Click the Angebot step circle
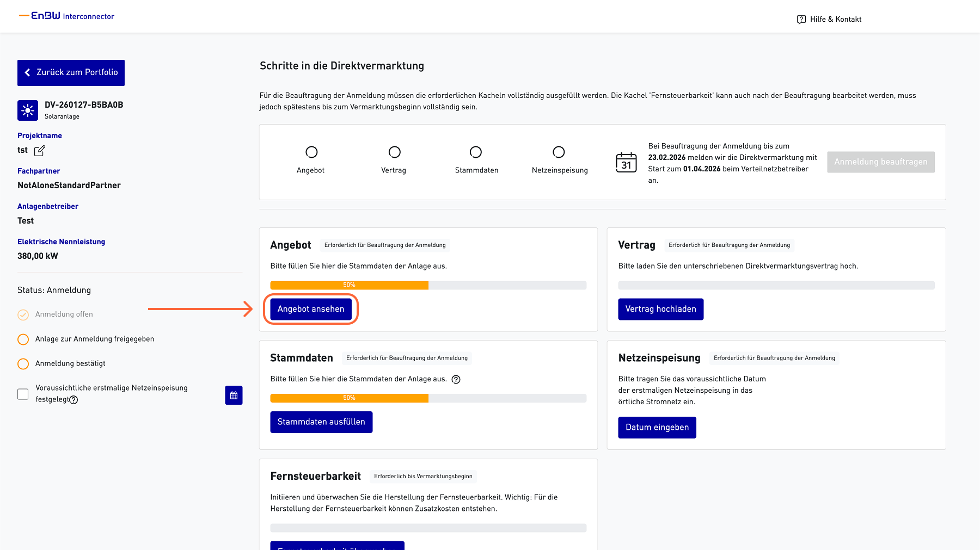980x550 pixels. 311,152
